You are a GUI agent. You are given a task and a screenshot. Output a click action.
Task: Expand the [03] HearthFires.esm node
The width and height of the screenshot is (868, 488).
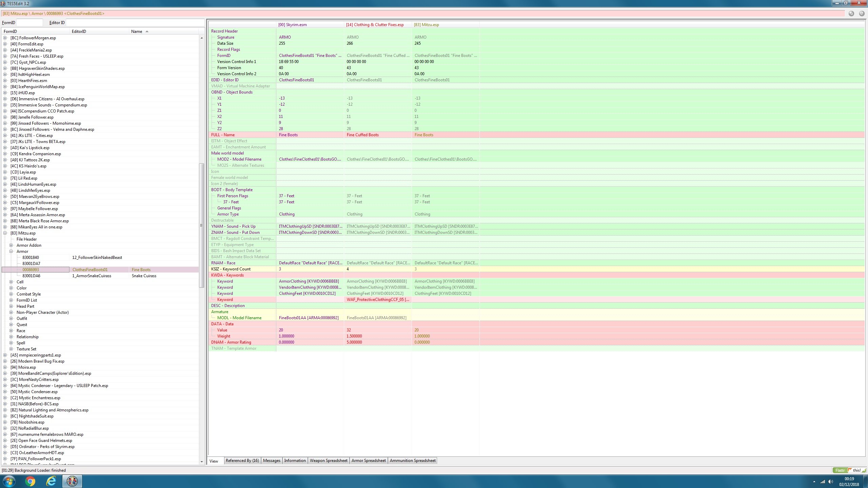pyautogui.click(x=5, y=81)
